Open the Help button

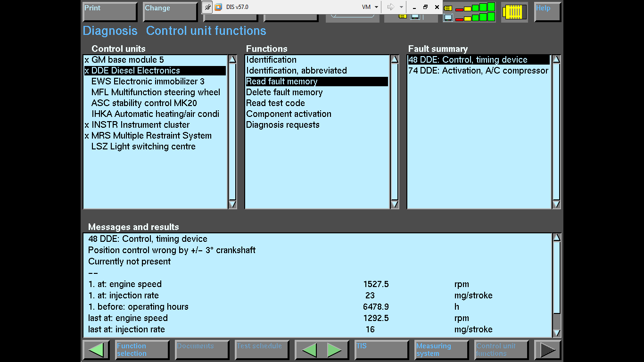click(547, 12)
